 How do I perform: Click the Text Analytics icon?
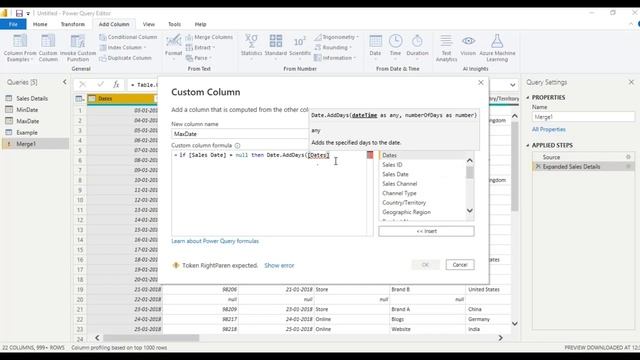coord(446,47)
